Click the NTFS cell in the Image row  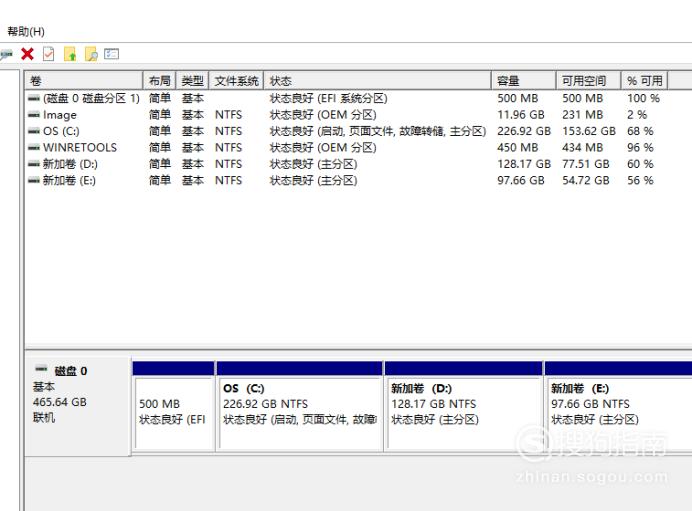point(229,115)
